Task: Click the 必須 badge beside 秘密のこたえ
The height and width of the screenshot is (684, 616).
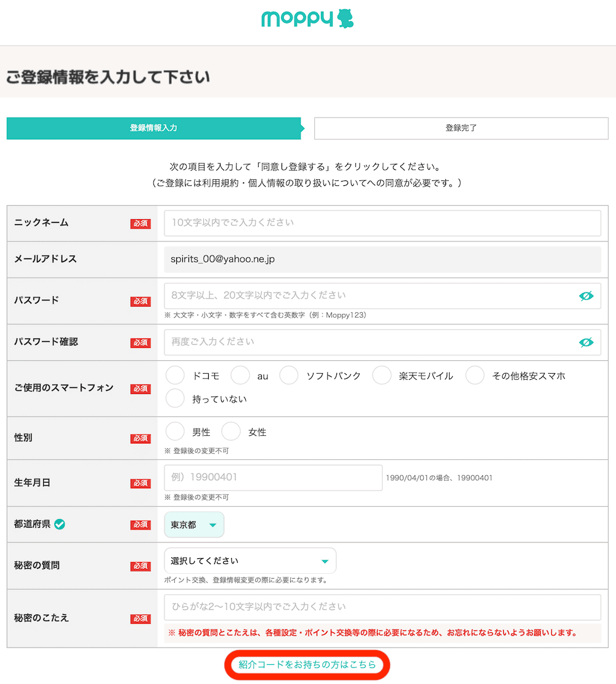Action: pos(140,619)
